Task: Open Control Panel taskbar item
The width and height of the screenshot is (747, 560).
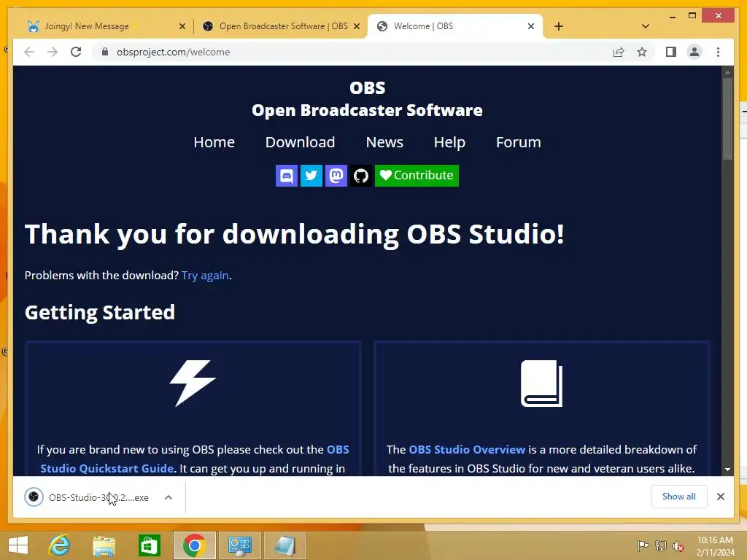Action: tap(239, 545)
